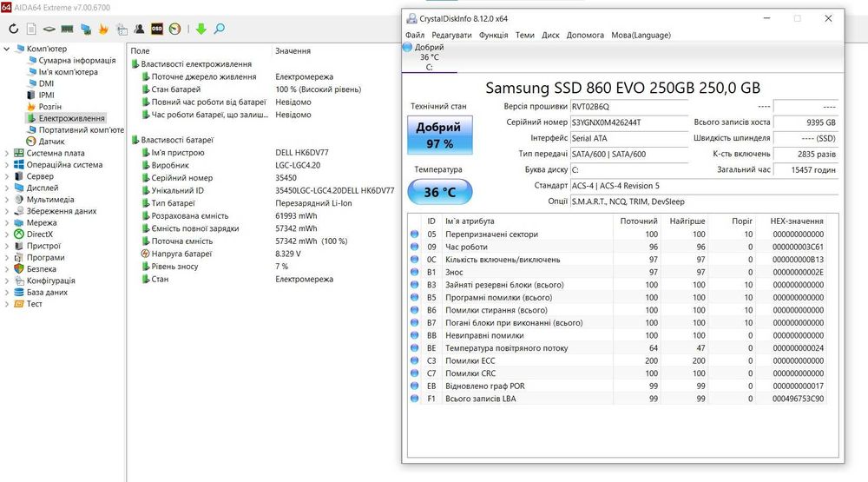Viewport: 868px width, 482px height.
Task: Click the preferences calendar icon in toolbar
Action: pyautogui.click(x=122, y=29)
